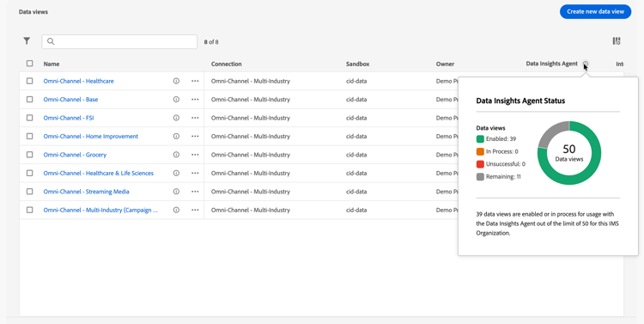This screenshot has width=644, height=324.
Task: Open the Omni-Channel - Streaming Media link
Action: coord(86,191)
